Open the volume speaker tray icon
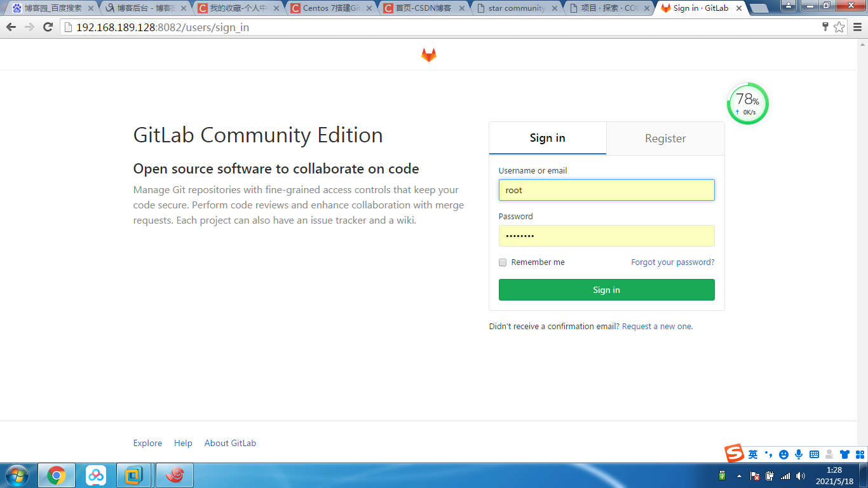 tap(800, 475)
